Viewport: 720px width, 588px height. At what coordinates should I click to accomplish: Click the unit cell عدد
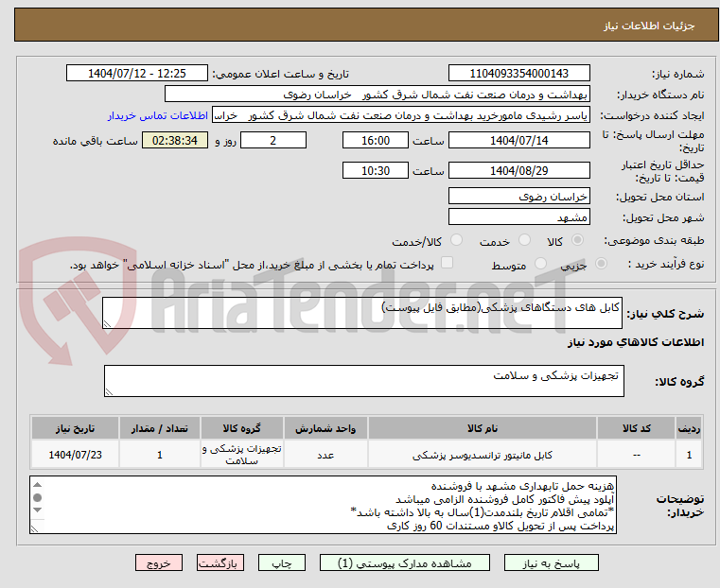[x=325, y=455]
